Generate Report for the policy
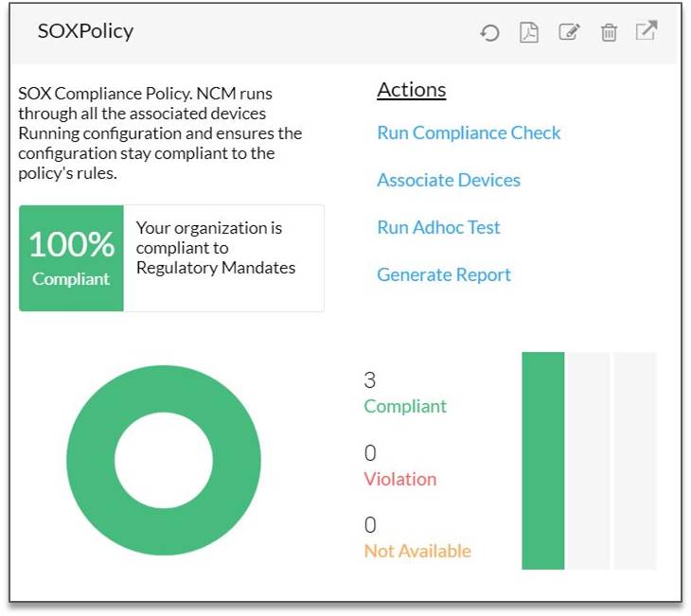Screen dimensions: 691x616 point(444,274)
